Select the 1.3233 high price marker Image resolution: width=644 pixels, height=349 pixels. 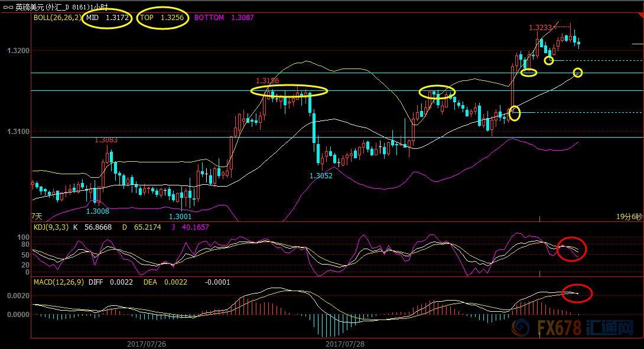pyautogui.click(x=540, y=28)
